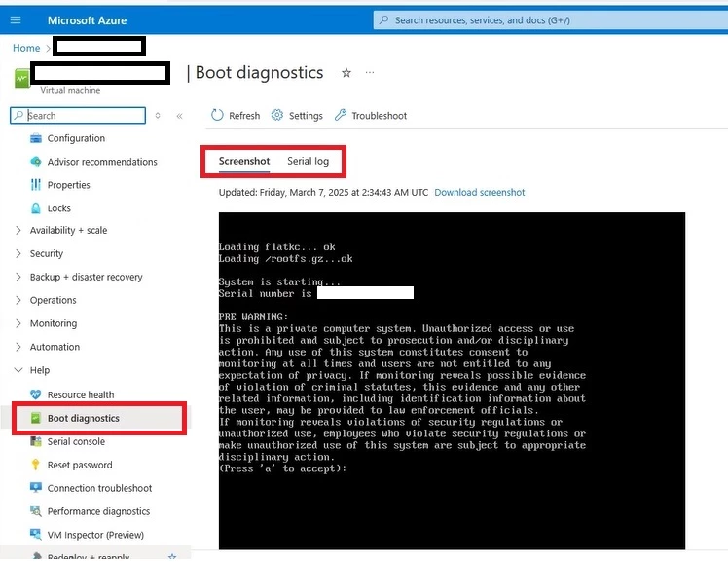
Task: Select the Help section label
Action: click(40, 370)
